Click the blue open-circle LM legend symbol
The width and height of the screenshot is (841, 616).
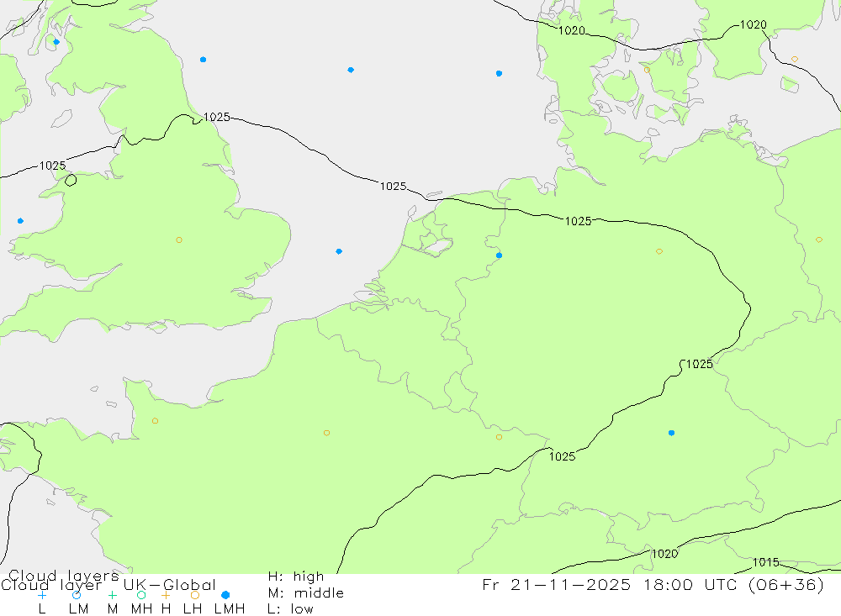77,595
